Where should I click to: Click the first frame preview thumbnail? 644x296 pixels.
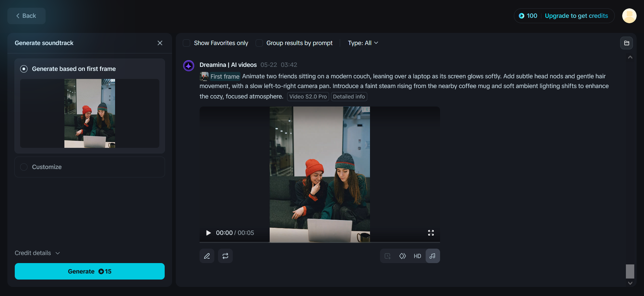(x=90, y=113)
